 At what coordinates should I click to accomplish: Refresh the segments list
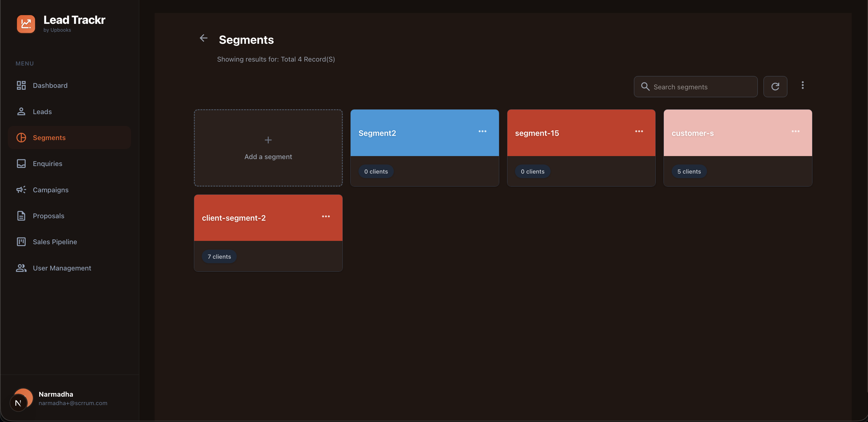(775, 87)
